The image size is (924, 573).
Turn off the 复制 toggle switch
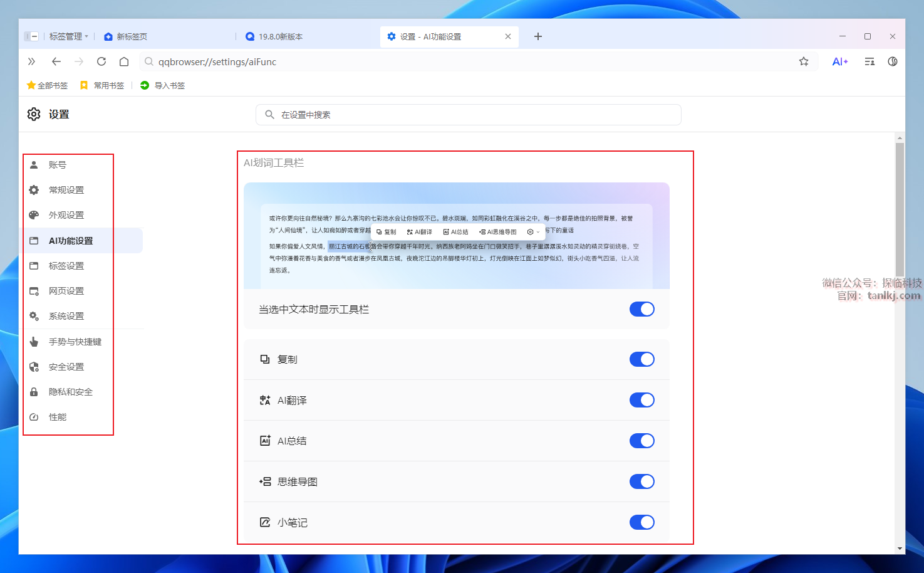(x=641, y=359)
